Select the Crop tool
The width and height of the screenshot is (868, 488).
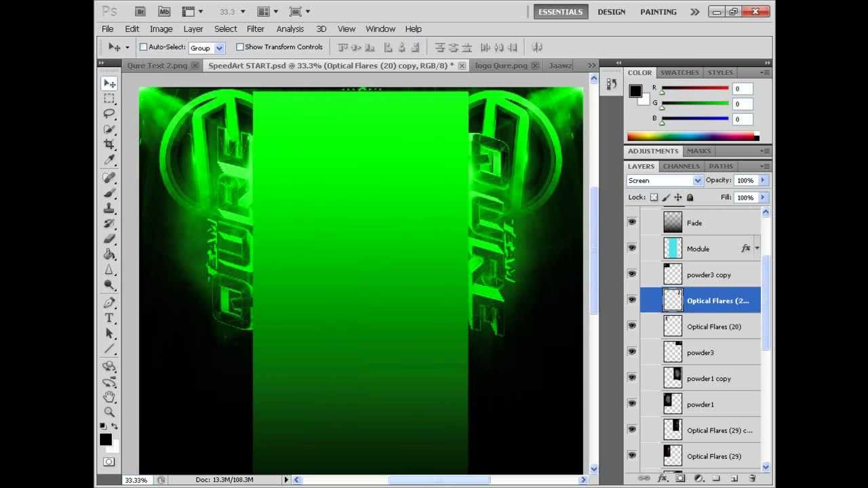(109, 144)
